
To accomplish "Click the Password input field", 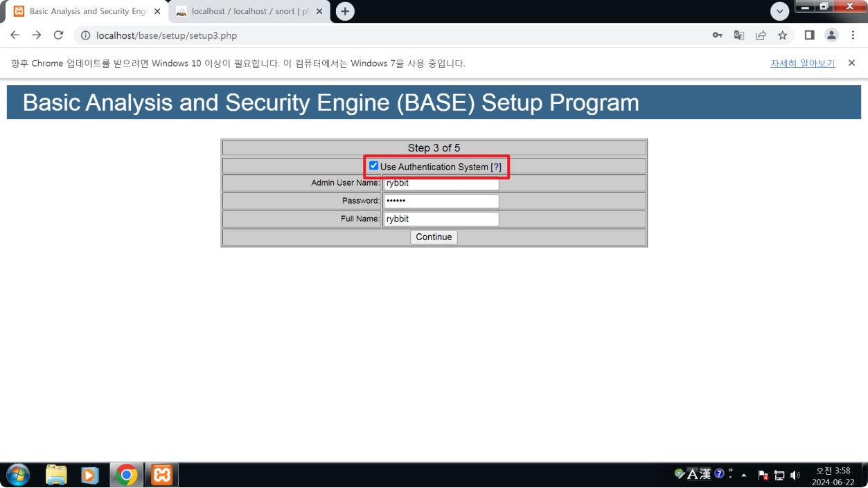I will coord(441,201).
